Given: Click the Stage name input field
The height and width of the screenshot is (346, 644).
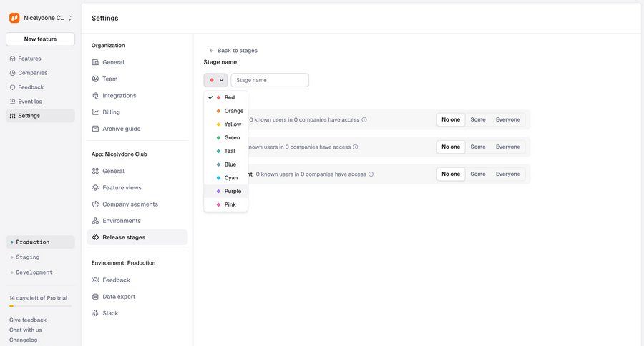Looking at the screenshot, I should tap(270, 80).
